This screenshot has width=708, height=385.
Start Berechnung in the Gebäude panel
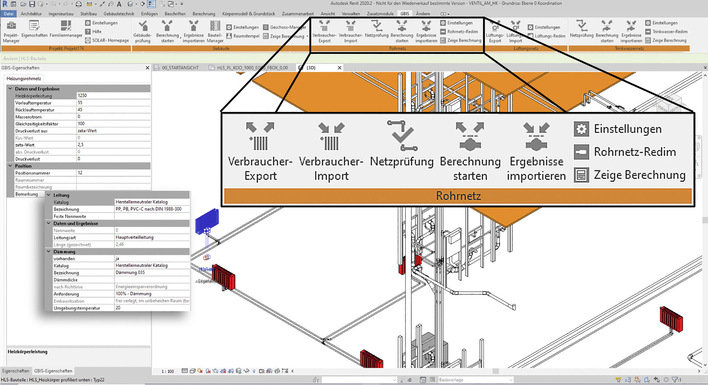(167, 32)
